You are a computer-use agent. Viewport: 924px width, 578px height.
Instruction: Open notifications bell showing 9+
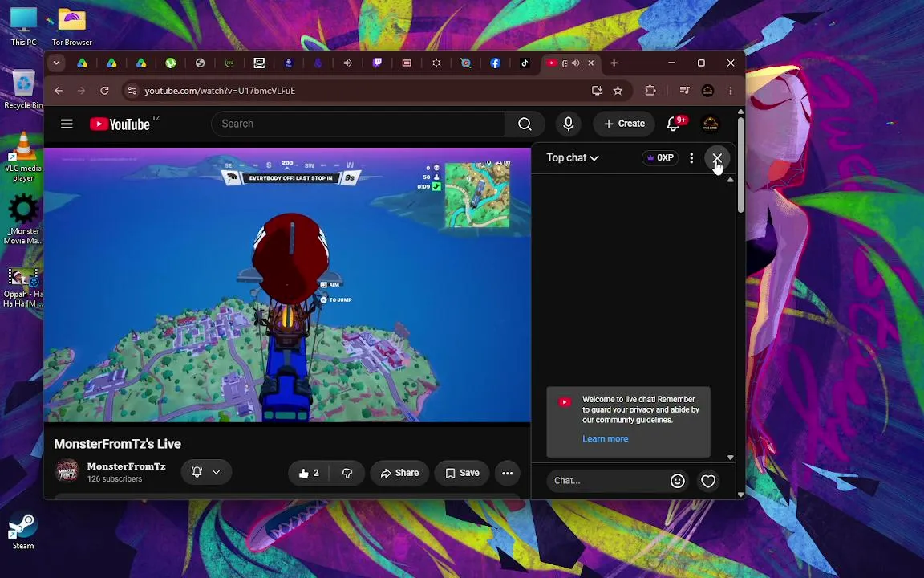[x=673, y=124]
